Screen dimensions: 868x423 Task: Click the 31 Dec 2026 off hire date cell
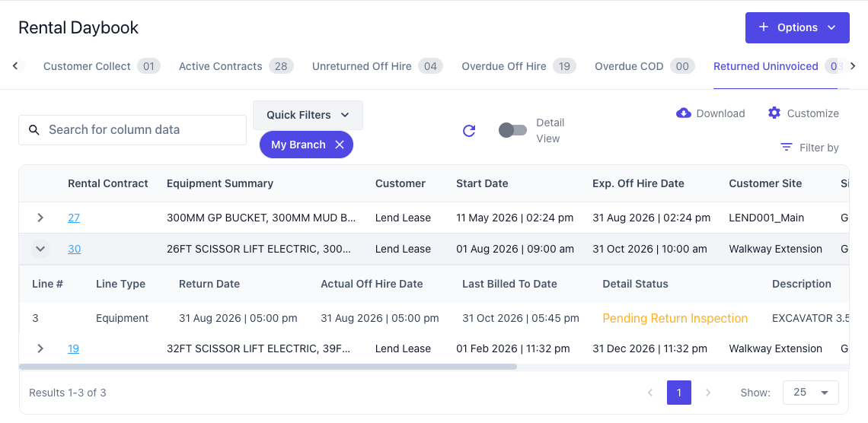coord(649,348)
